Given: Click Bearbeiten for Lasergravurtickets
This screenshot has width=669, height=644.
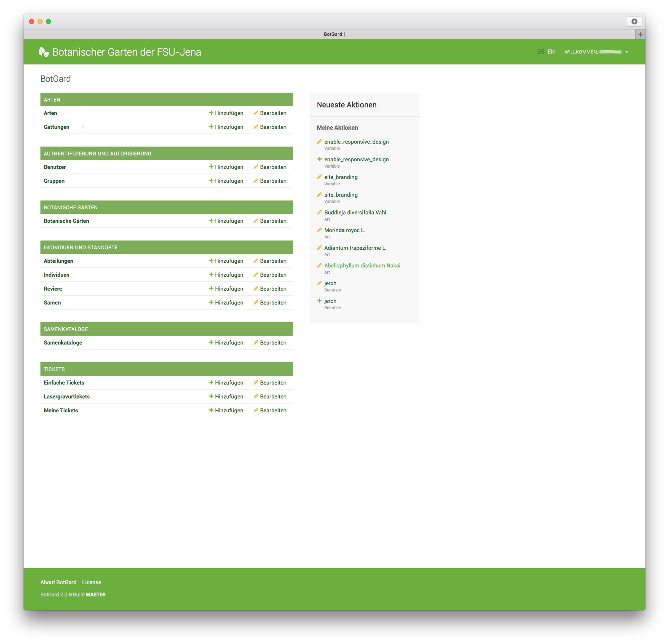Looking at the screenshot, I should click(x=270, y=396).
